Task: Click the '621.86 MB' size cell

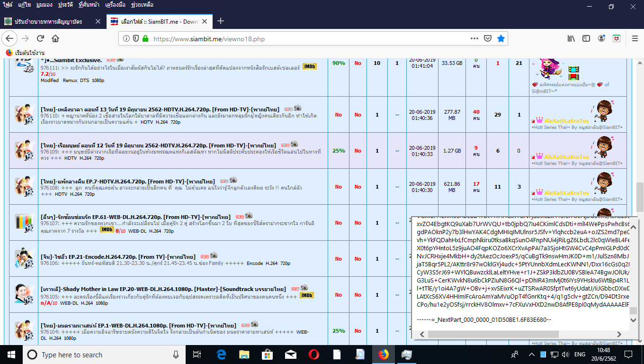Action: coord(452,187)
